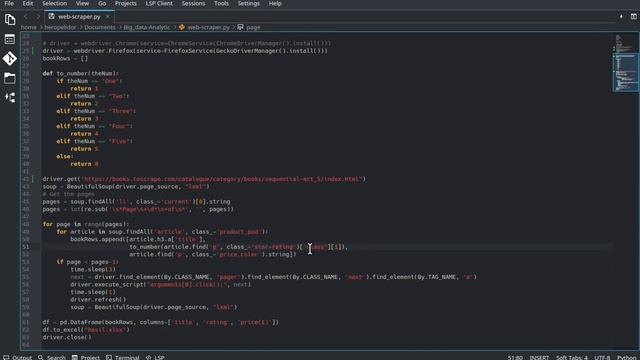
Task: Open the LSP Client menu
Action: (x=159, y=4)
